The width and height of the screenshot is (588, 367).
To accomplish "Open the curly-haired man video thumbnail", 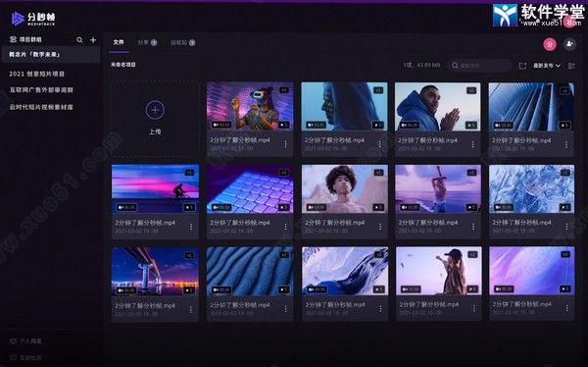I will pos(345,189).
